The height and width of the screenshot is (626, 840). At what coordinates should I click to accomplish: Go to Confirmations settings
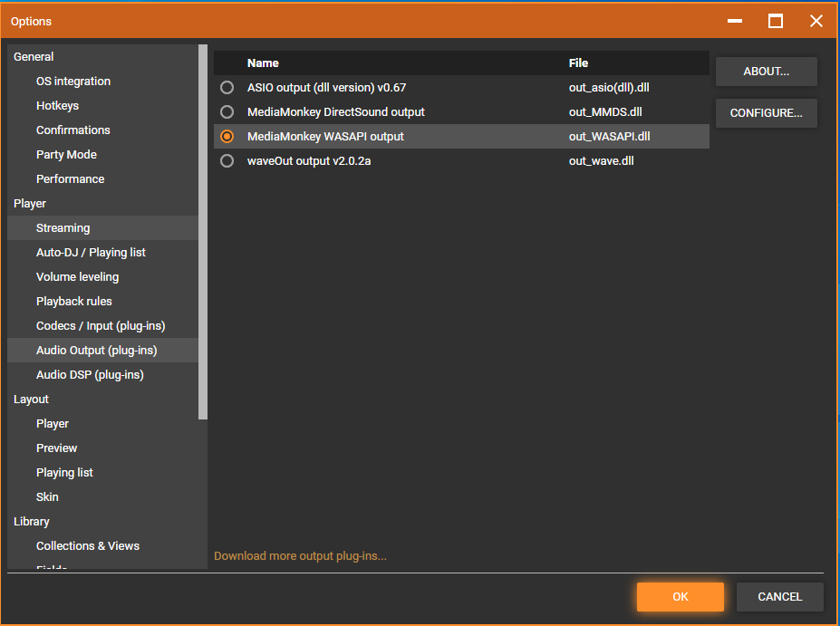tap(103, 130)
